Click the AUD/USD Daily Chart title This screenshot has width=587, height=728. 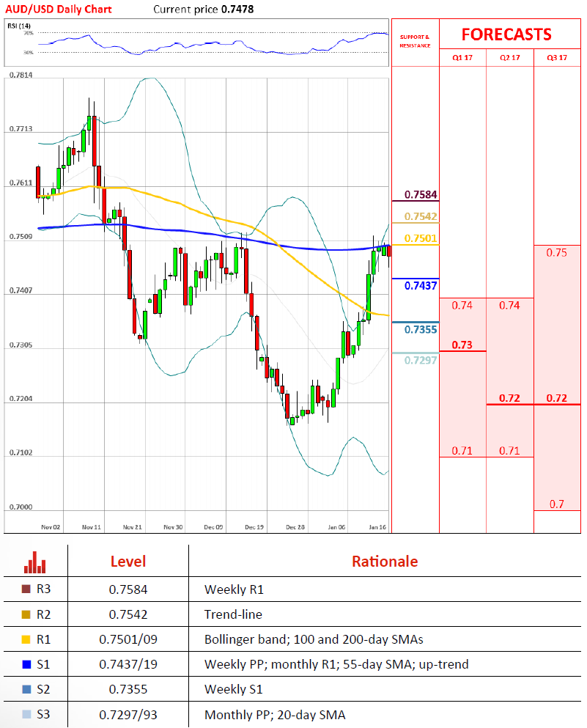[58, 9]
